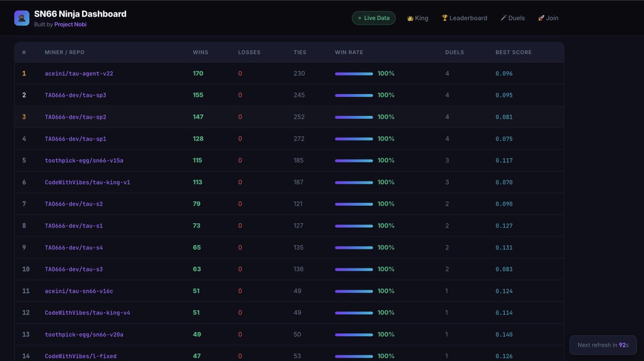Click the WINS column header

pyautogui.click(x=200, y=53)
